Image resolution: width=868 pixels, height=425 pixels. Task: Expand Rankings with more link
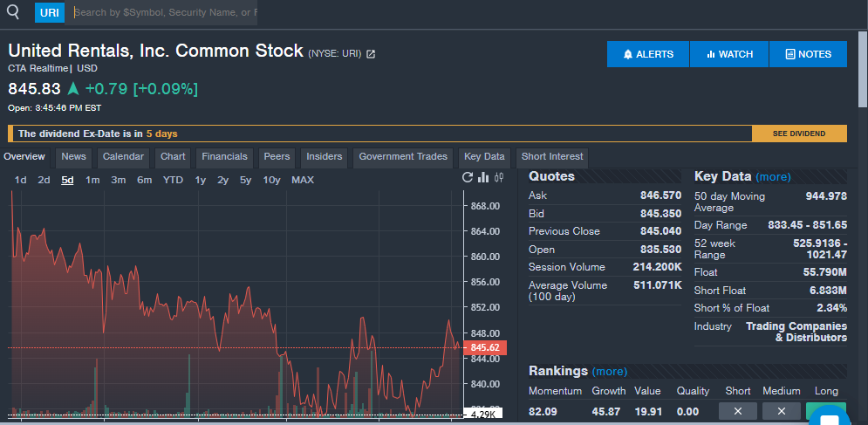[609, 372]
